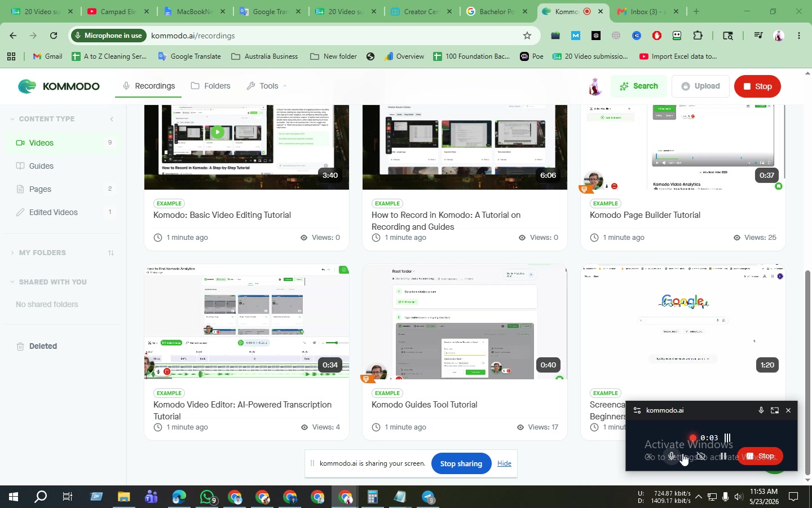Open the Kommodo user profile avatar
The width and height of the screenshot is (812, 508).
tap(594, 86)
